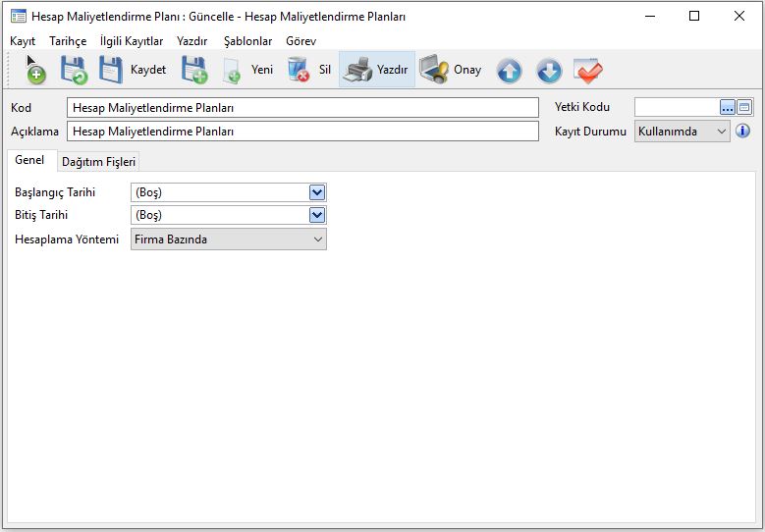765x532 pixels.
Task: Open the İlgili Kayıtlar menu
Action: (x=132, y=41)
